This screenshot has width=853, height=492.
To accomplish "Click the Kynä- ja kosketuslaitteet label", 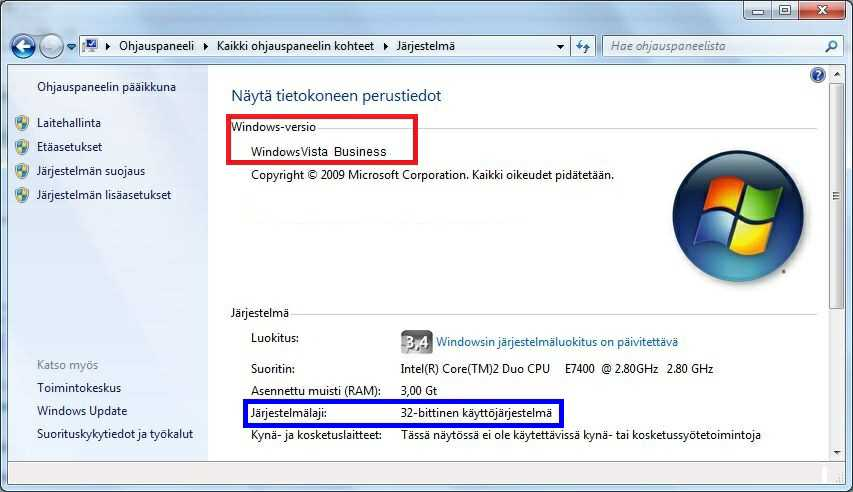I will tap(316, 435).
